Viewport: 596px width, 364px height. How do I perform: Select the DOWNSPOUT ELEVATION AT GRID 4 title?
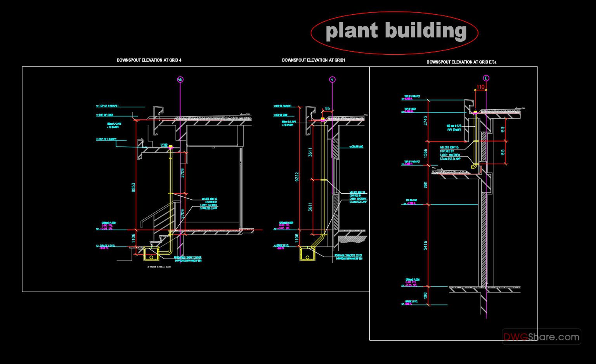(149, 60)
